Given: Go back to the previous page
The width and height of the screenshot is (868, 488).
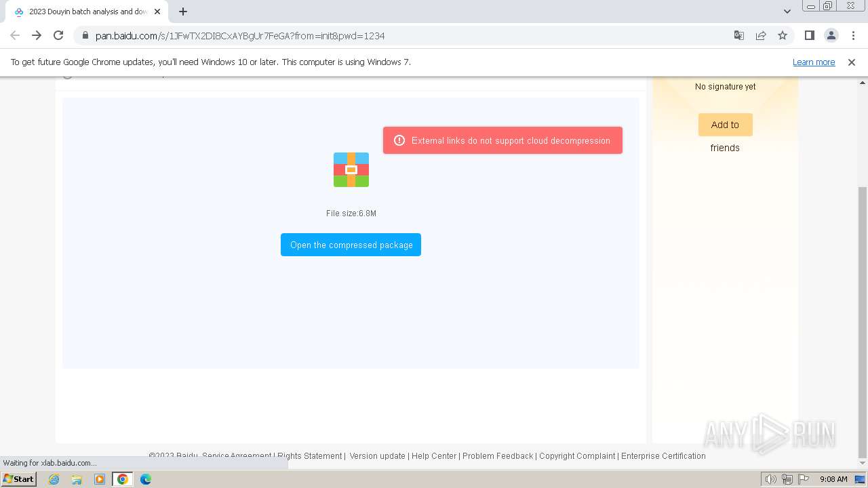Looking at the screenshot, I should [x=15, y=36].
